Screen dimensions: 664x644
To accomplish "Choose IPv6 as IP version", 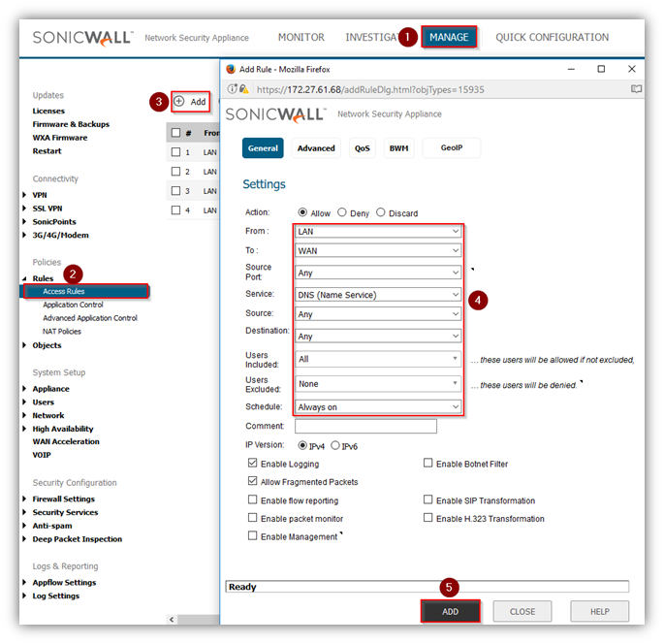I will 335,445.
